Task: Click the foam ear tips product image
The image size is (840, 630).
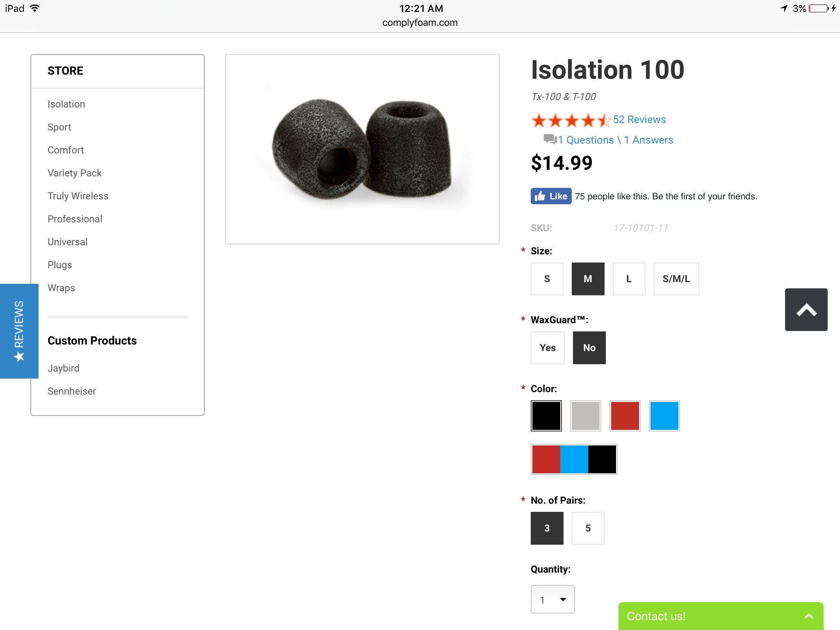Action: point(362,149)
